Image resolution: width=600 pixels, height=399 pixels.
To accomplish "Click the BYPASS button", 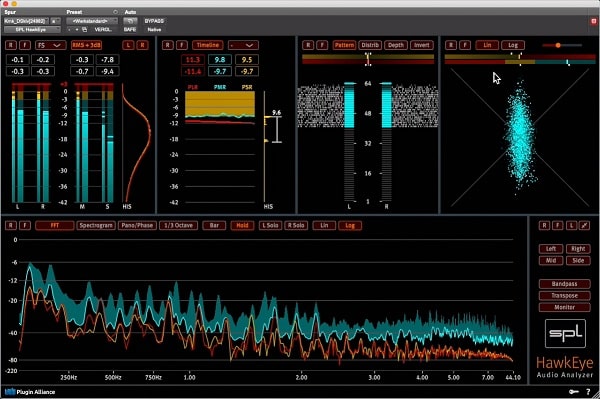I will click(154, 21).
